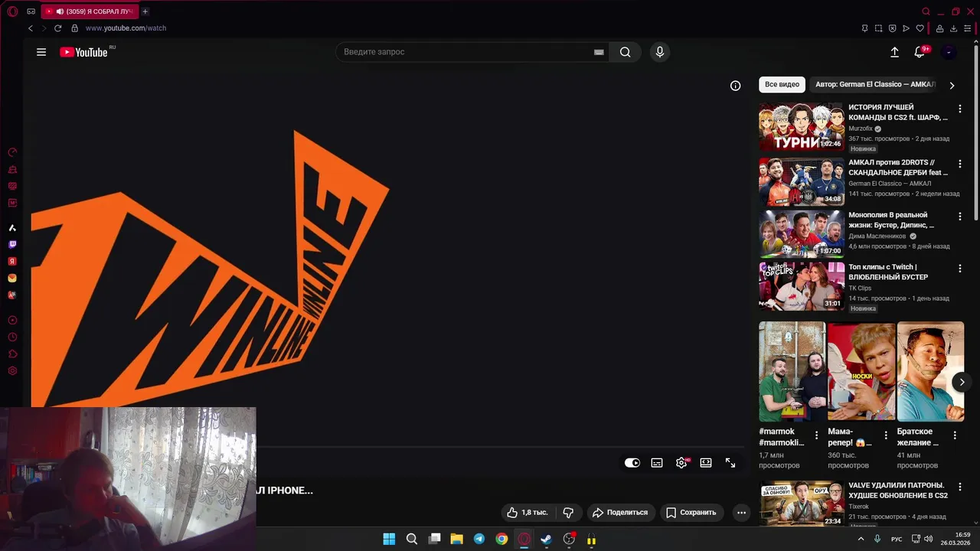This screenshot has height=551, width=980.
Task: Open the YouTube account avatar menu
Action: pyautogui.click(x=949, y=52)
